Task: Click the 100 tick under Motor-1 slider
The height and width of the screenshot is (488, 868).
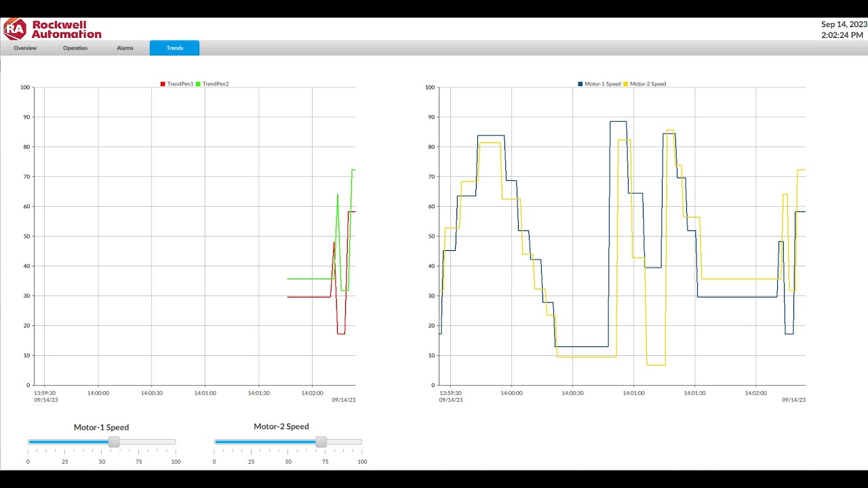Action: (176, 462)
